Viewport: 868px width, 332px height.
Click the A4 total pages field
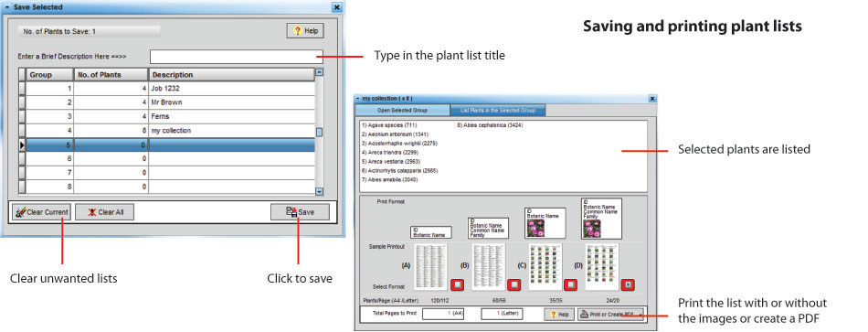click(x=443, y=314)
